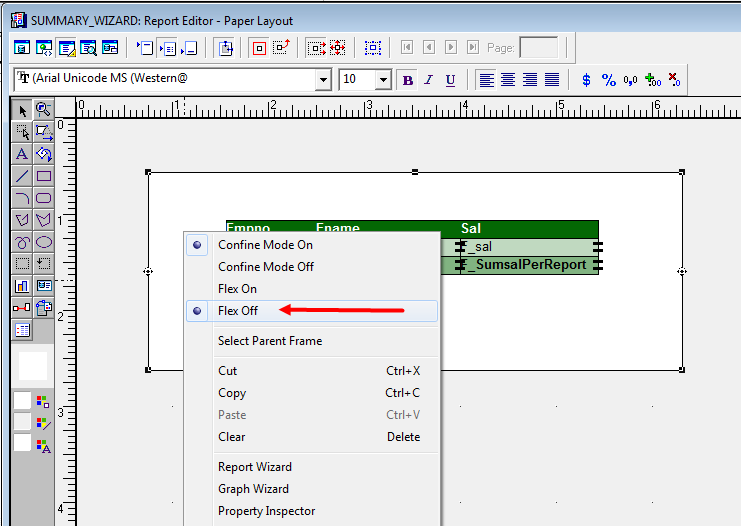Screen dimensions: 741x526
Task: Click Report Wizard in context menu
Action: pyautogui.click(x=254, y=467)
